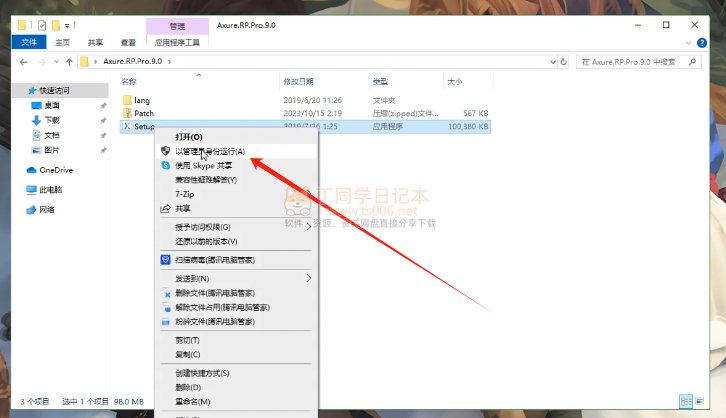This screenshot has width=726, height=418.
Task: Unpin 桌面 using its pin icon
Action: (103, 106)
